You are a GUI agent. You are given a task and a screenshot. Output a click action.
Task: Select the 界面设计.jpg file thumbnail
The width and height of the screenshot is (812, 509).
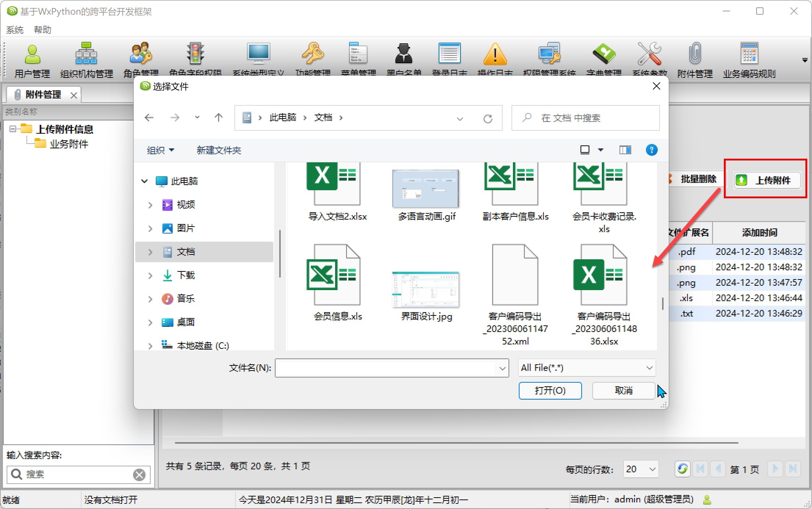425,290
